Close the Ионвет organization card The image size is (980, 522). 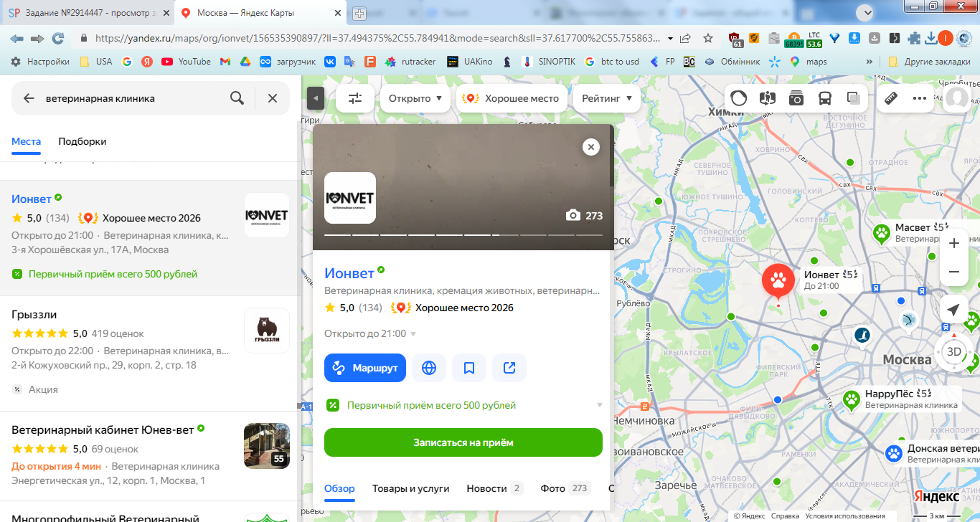591,147
